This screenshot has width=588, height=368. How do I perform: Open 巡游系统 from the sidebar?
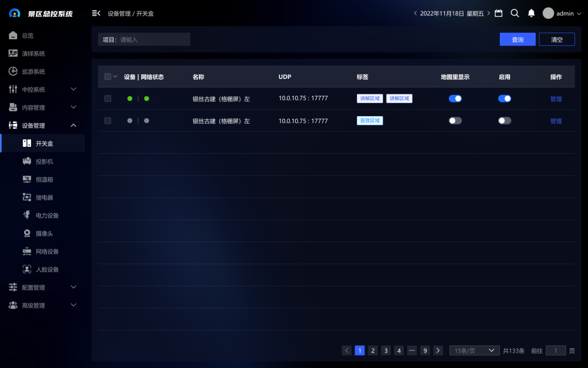point(33,72)
